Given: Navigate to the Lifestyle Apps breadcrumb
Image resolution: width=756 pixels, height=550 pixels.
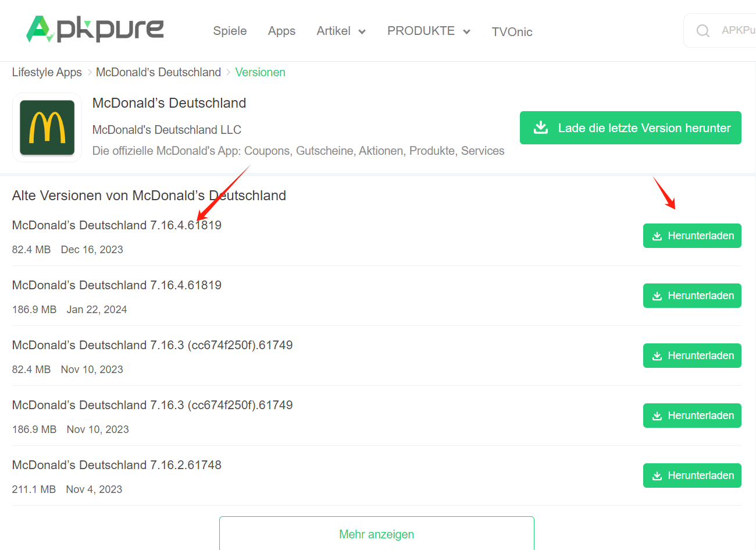Looking at the screenshot, I should coord(47,72).
